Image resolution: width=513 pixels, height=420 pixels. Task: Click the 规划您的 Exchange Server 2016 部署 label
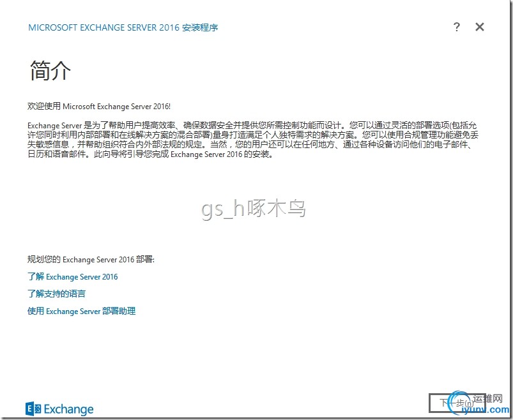tap(91, 260)
